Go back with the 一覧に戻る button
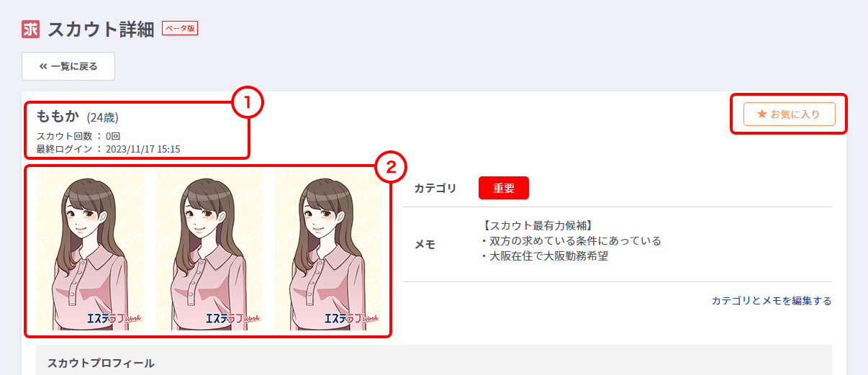Viewport: 868px width, 375px height. pyautogui.click(x=68, y=66)
